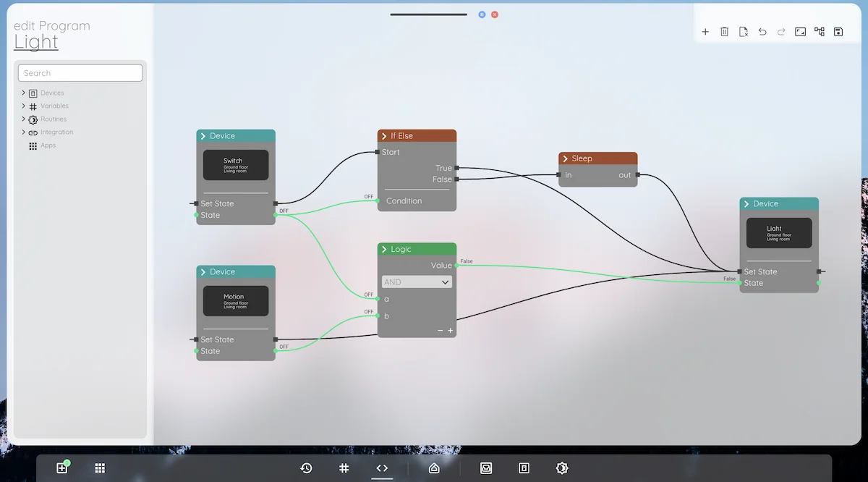Collapse the Sleep node chevron
The height and width of the screenshot is (482, 868).
tap(566, 158)
